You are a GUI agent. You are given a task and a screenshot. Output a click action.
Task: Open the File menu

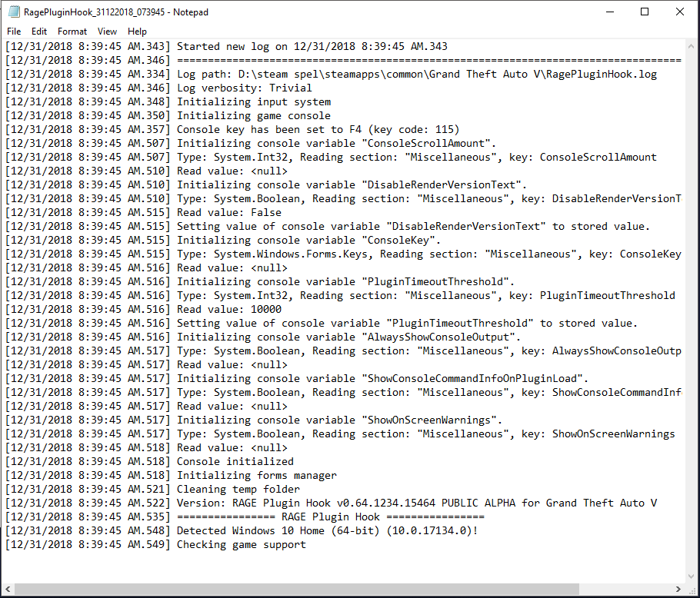click(x=14, y=32)
